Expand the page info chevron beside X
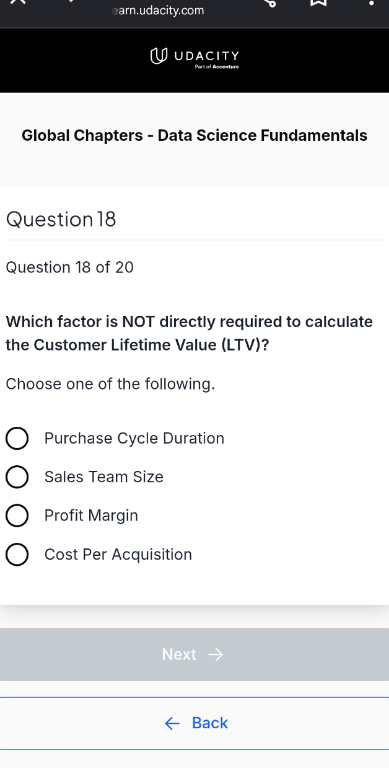This screenshot has width=389, height=768. pyautogui.click(x=70, y=1)
